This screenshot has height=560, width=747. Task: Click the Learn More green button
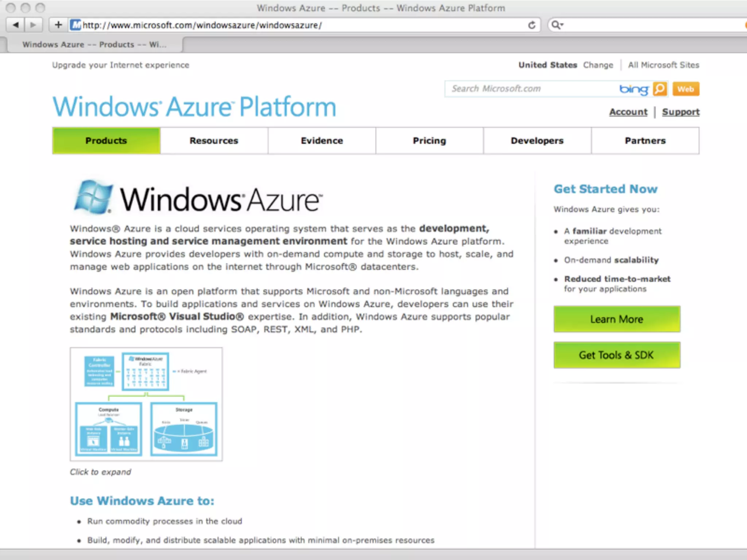616,319
